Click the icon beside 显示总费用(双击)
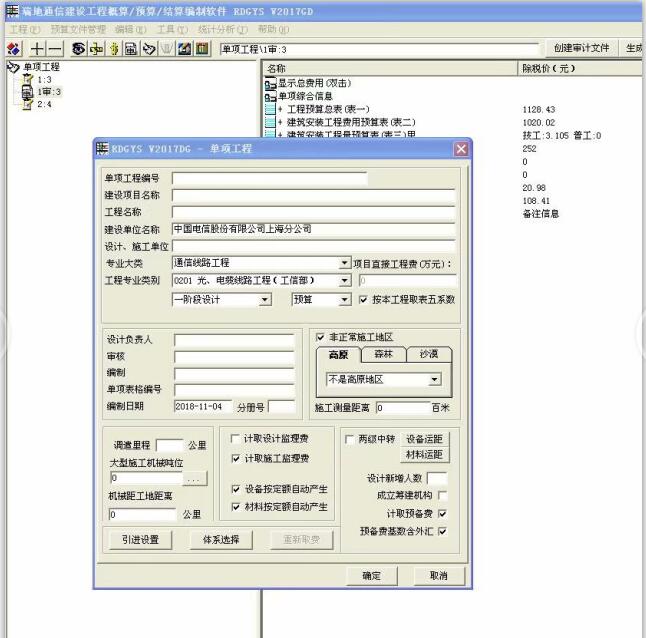Screen dimensions: 646x638 coord(270,84)
